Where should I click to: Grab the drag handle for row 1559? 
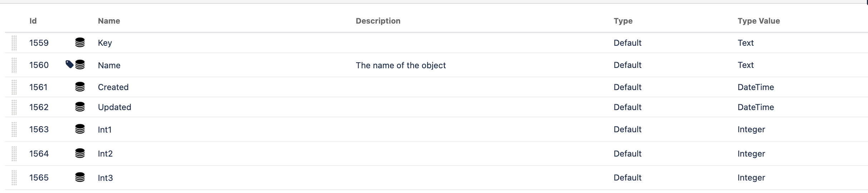(x=14, y=43)
